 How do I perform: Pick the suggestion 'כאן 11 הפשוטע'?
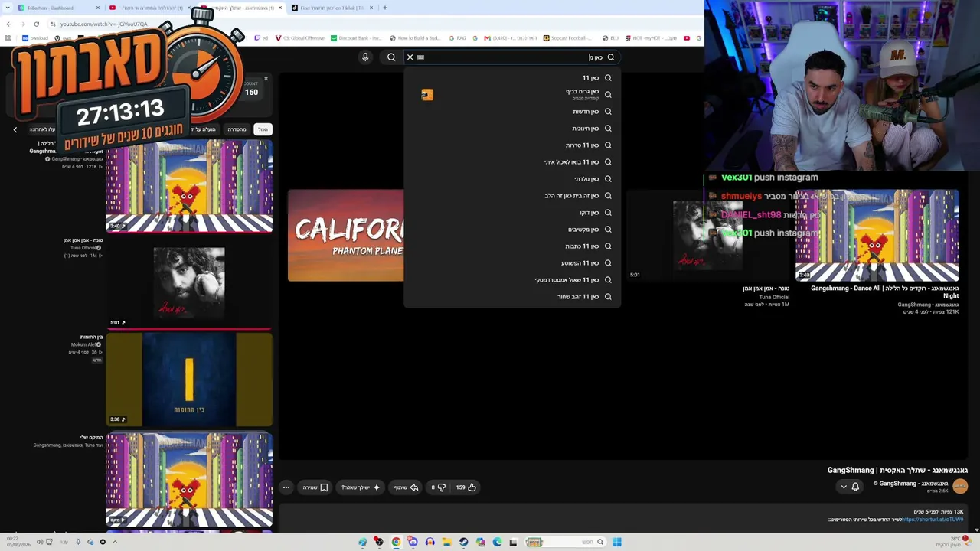pos(512,263)
